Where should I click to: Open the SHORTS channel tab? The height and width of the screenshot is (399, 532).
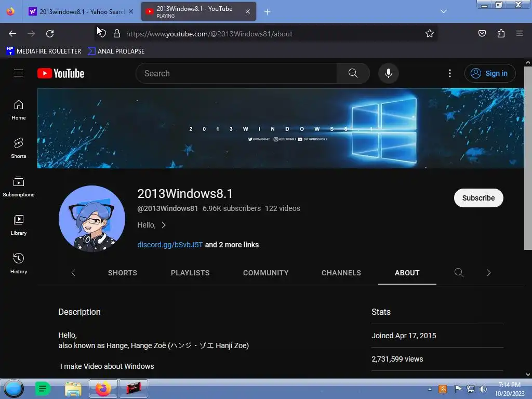point(123,273)
